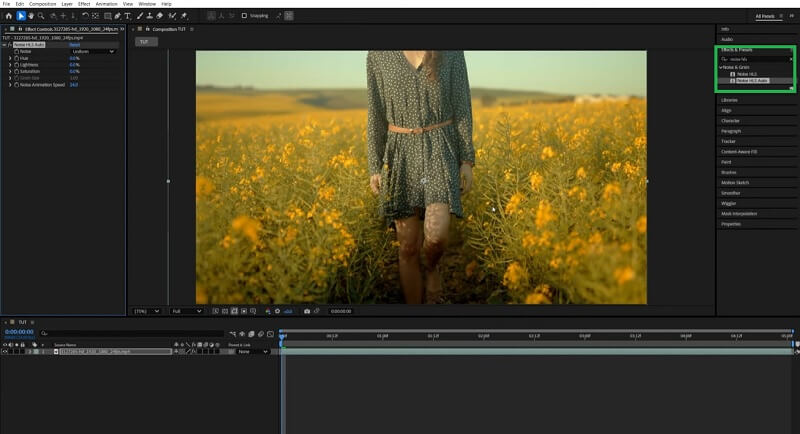Select Noise HLS in Effects & Presets
The height and width of the screenshot is (434, 800).
pos(748,73)
